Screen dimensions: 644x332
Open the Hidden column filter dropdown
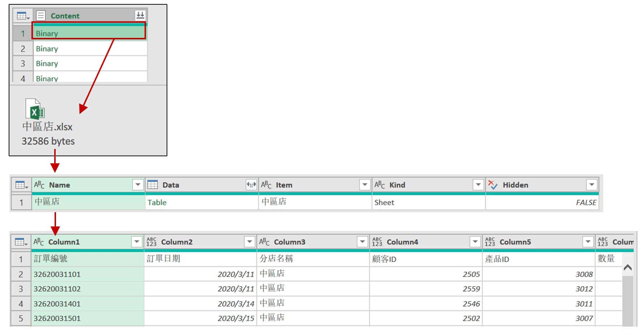coord(592,185)
